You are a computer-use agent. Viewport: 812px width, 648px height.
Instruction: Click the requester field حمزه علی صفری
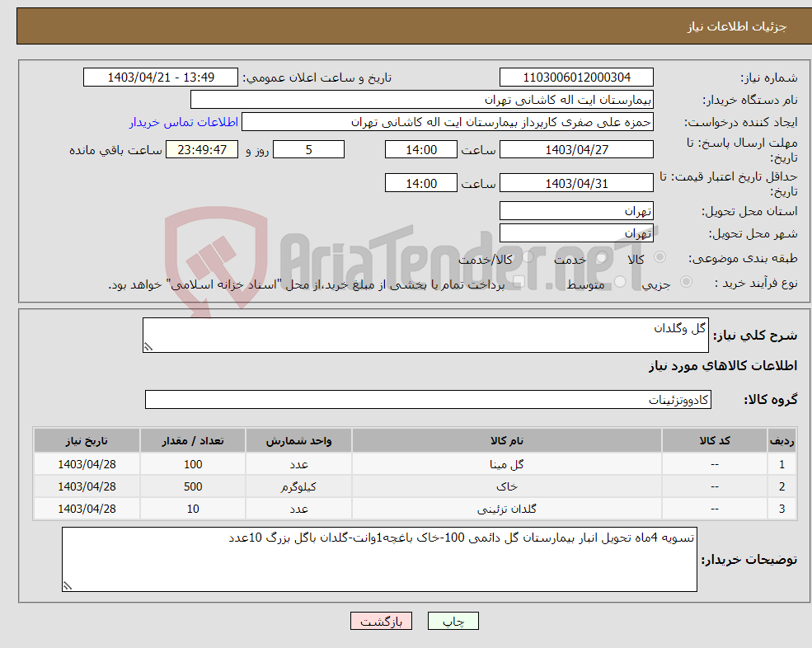448,122
